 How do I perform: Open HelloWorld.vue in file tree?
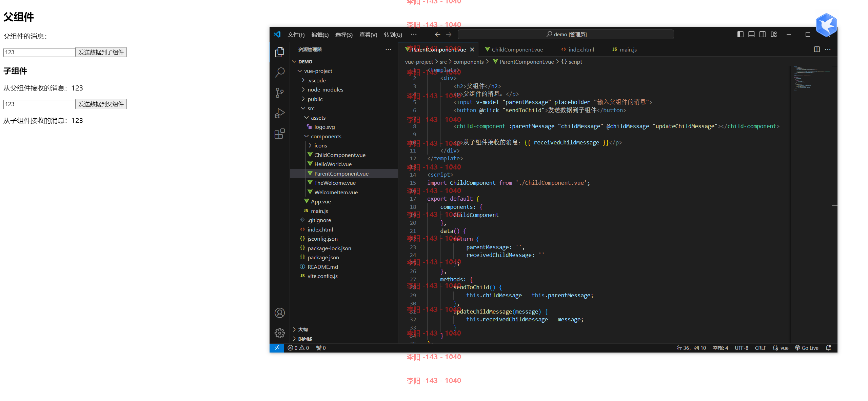344,164
